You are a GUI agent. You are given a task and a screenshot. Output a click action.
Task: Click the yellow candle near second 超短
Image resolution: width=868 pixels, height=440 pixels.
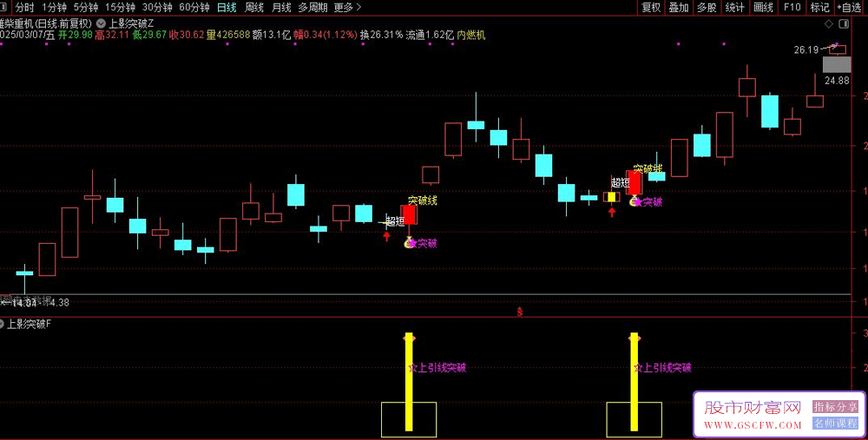pyautogui.click(x=612, y=197)
